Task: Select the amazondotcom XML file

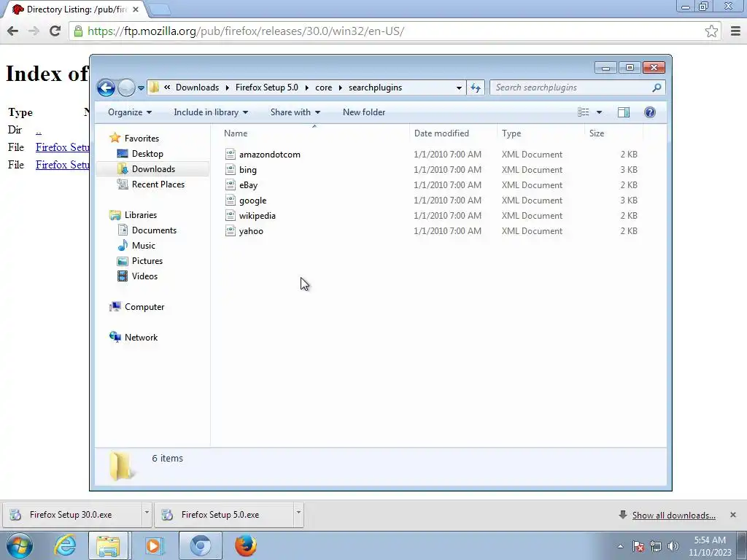Action: pyautogui.click(x=431, y=155)
